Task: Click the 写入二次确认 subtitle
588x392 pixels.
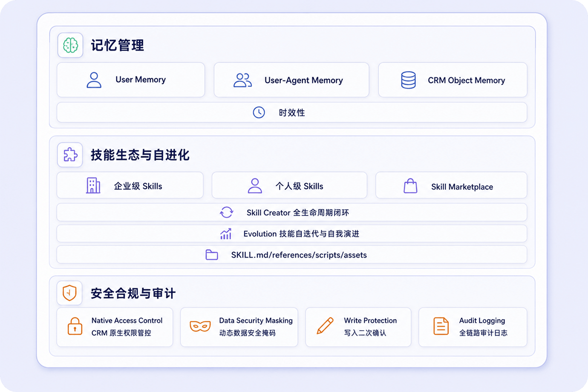Action: click(x=365, y=333)
